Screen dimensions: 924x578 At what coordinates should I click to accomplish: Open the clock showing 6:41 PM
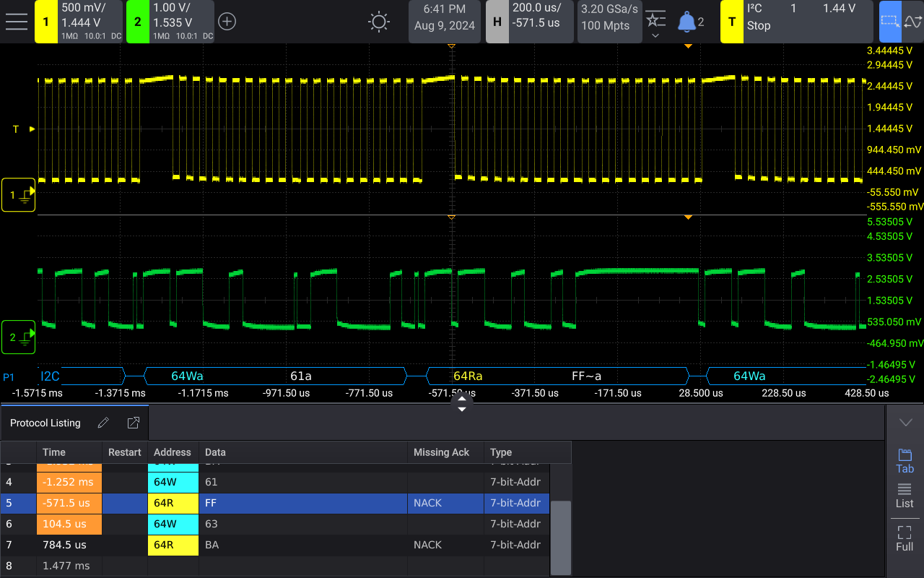(444, 22)
